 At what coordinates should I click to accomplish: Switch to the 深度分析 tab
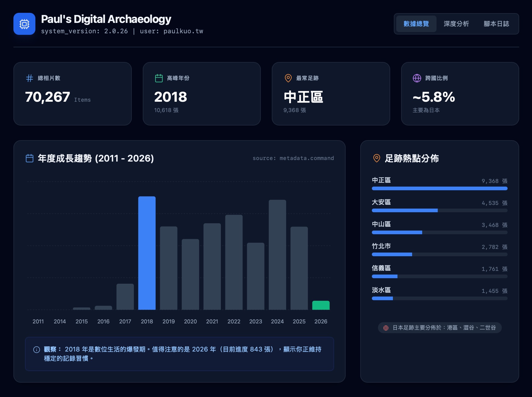457,24
